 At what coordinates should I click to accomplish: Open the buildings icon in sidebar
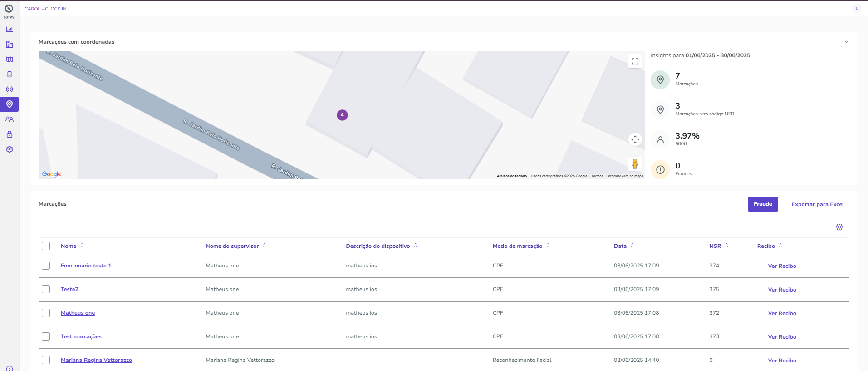(x=10, y=45)
